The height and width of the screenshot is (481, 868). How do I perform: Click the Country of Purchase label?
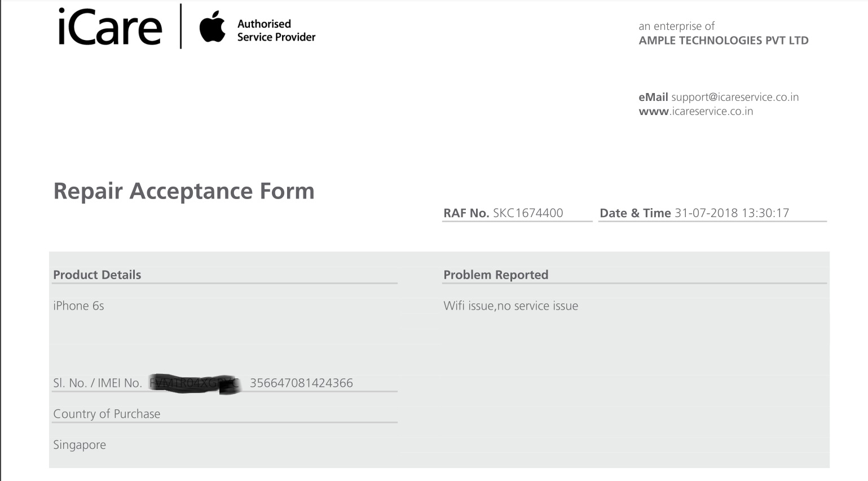tap(107, 414)
